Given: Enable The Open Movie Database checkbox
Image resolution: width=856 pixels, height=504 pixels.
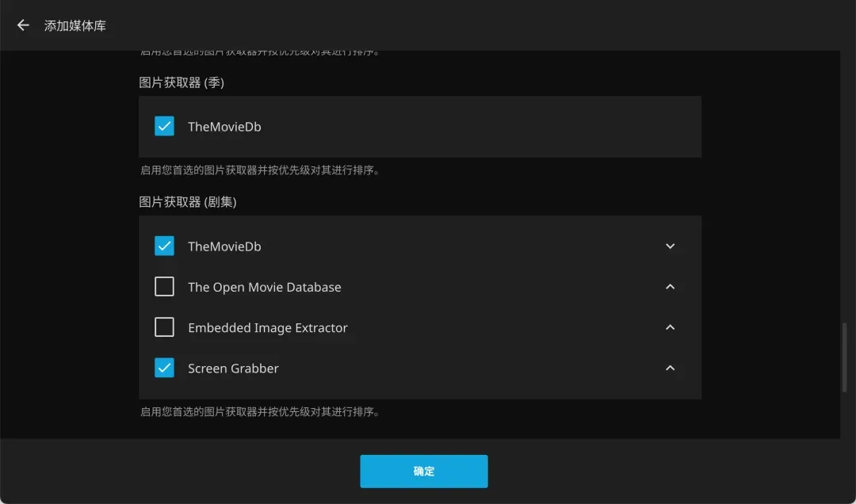Looking at the screenshot, I should tap(164, 287).
